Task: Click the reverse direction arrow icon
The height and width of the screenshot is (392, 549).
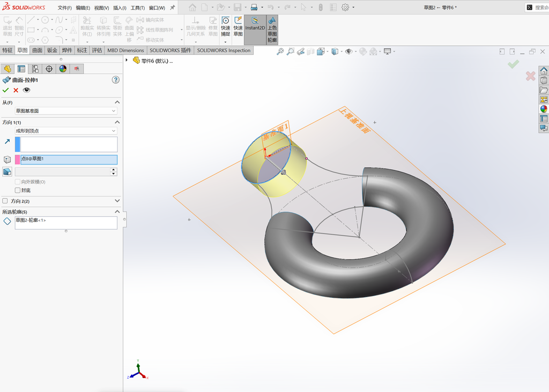Action: coord(7,141)
